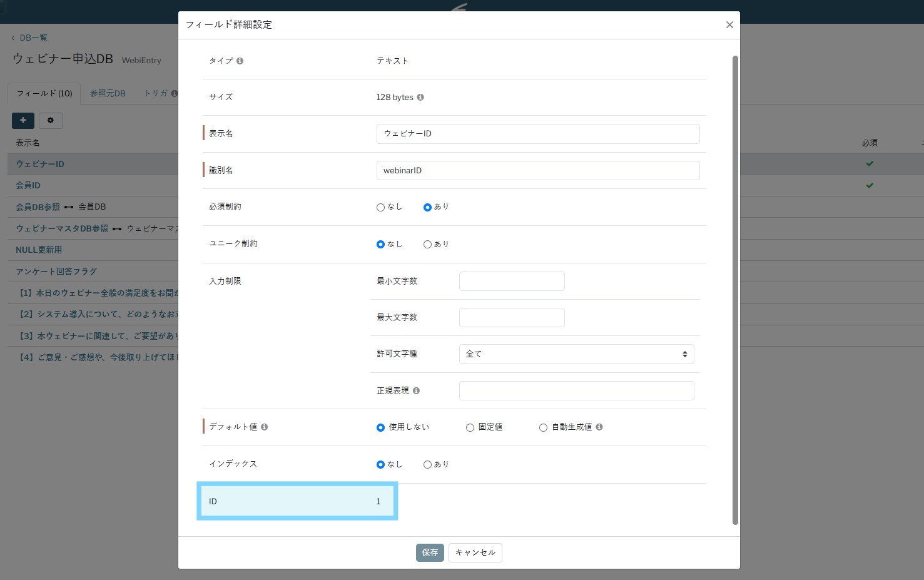Set ユニーク制約 to あり
924x580 pixels.
[x=427, y=245]
